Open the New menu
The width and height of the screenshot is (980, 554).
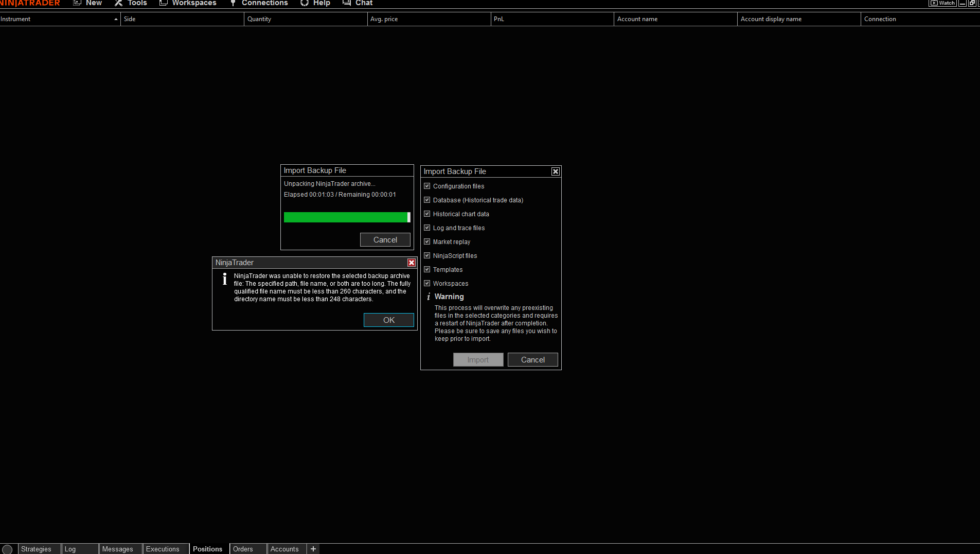(x=88, y=3)
